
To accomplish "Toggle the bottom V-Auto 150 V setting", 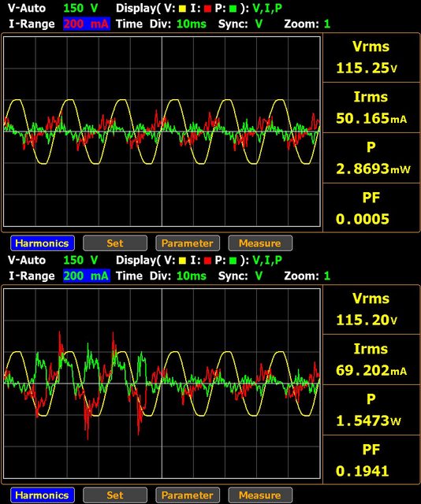I will click(53, 260).
